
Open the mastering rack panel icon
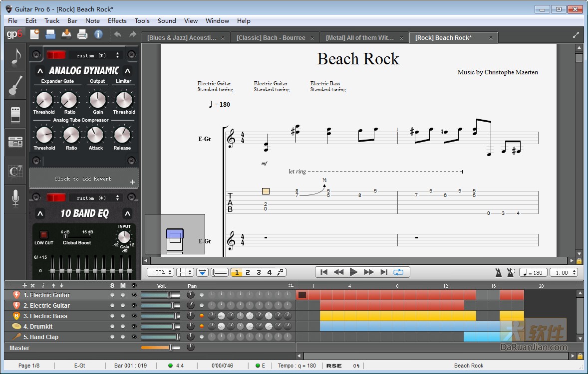(15, 143)
